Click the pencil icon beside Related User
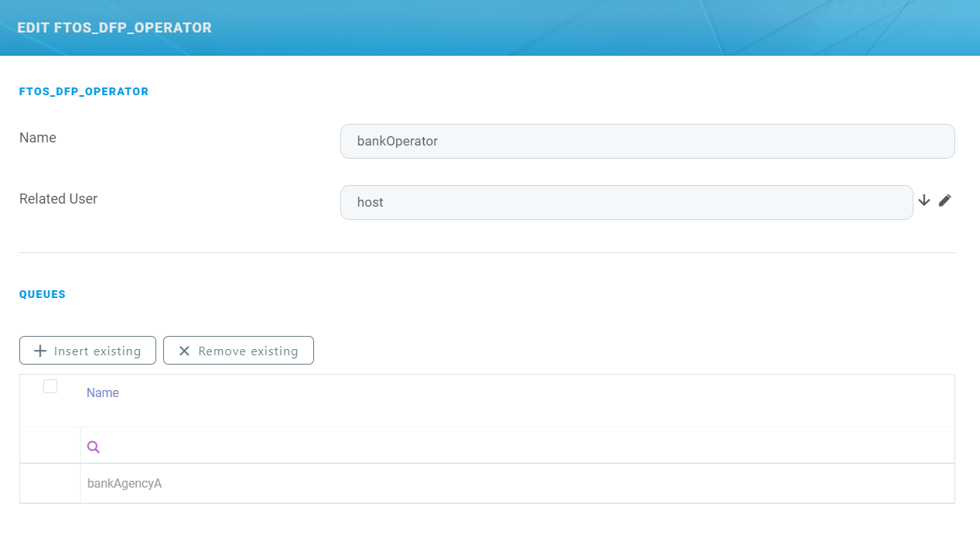Image resolution: width=980 pixels, height=555 pixels. (x=944, y=200)
